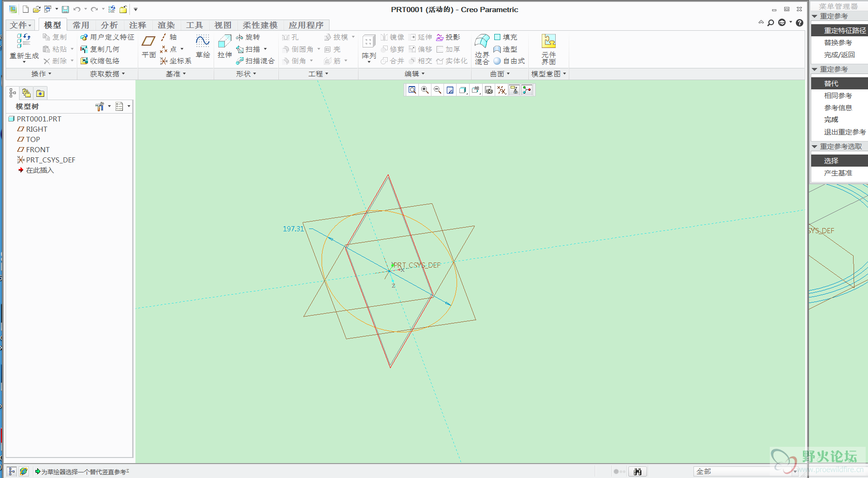The height and width of the screenshot is (478, 868).
Task: Click 替换参考 in menu manager
Action: point(839,43)
